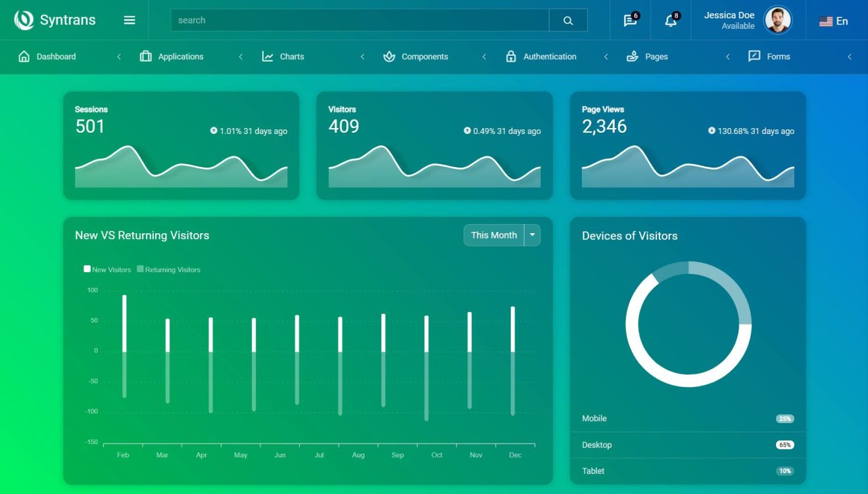Toggle the New Visitors legend checkbox
Viewport: 868px width, 494px height.
pyautogui.click(x=87, y=269)
